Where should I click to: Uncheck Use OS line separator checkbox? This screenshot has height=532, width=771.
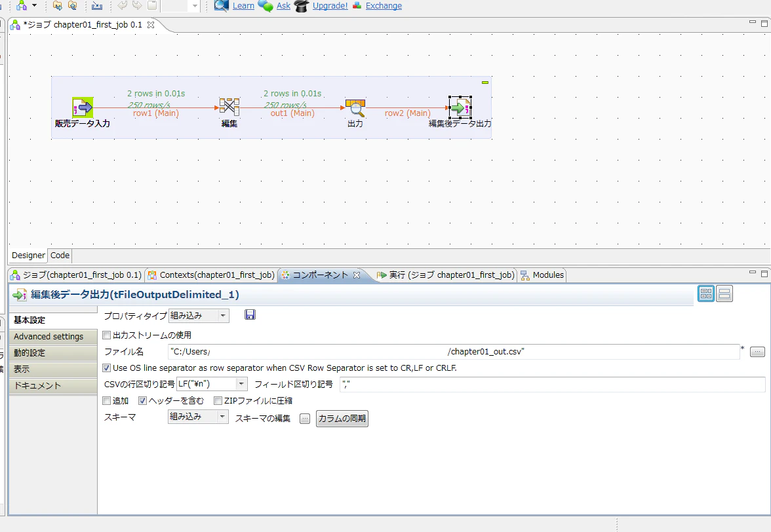[x=106, y=368]
